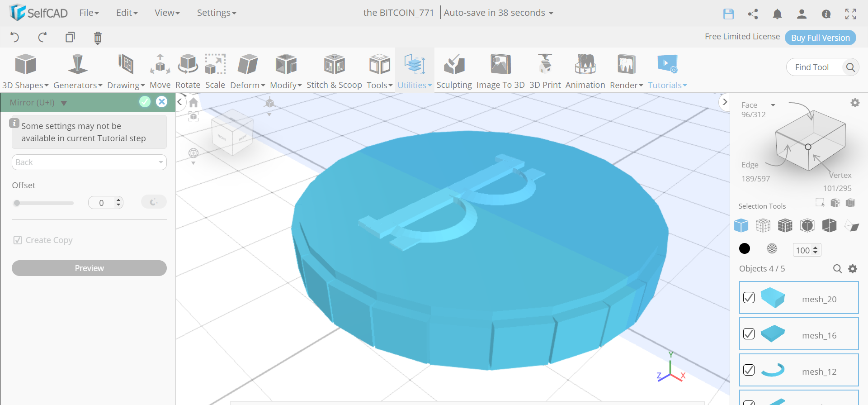Open the Drawing dropdown
Image resolution: width=868 pixels, height=405 pixels.
coord(126,71)
